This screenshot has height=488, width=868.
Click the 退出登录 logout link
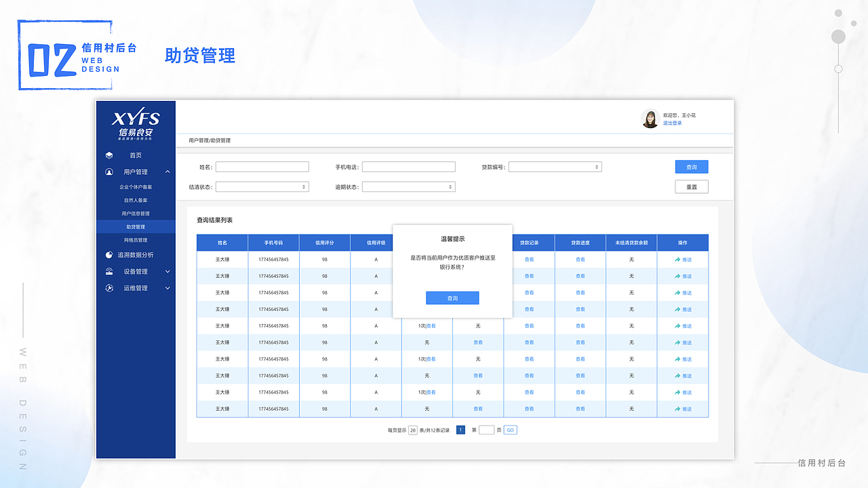tap(673, 123)
